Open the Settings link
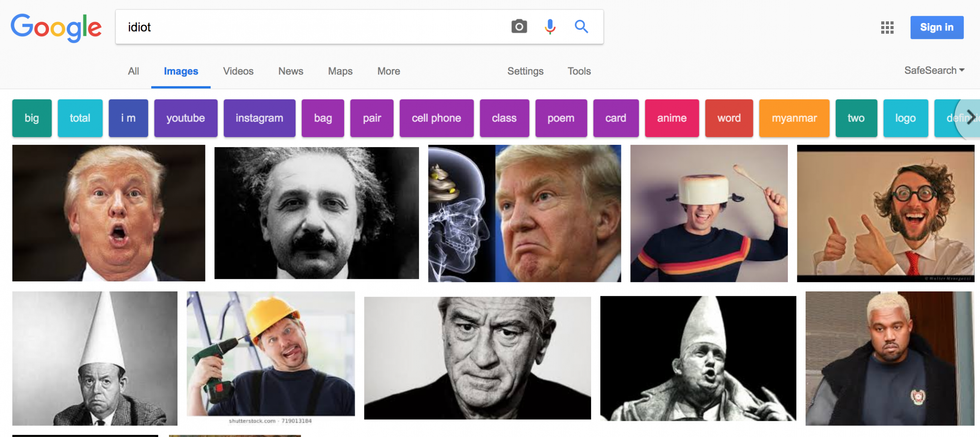The image size is (980, 437). [525, 71]
